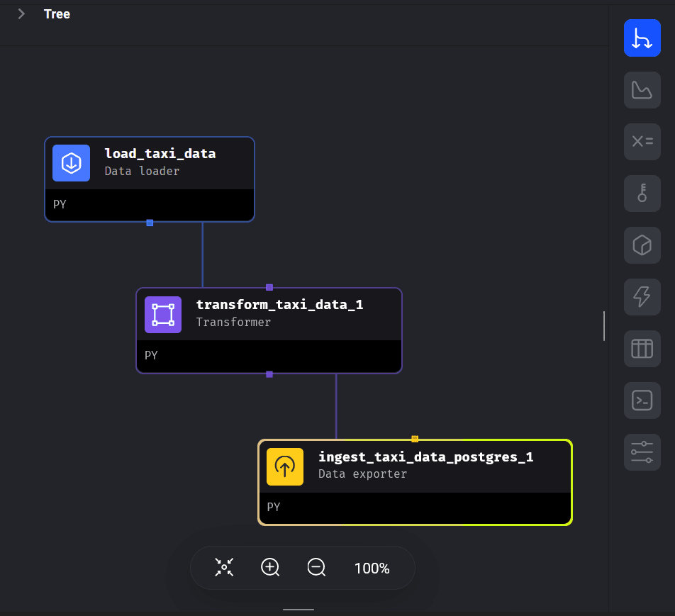
Task: Open the lightning bolt add-ons icon
Action: pyautogui.click(x=642, y=297)
